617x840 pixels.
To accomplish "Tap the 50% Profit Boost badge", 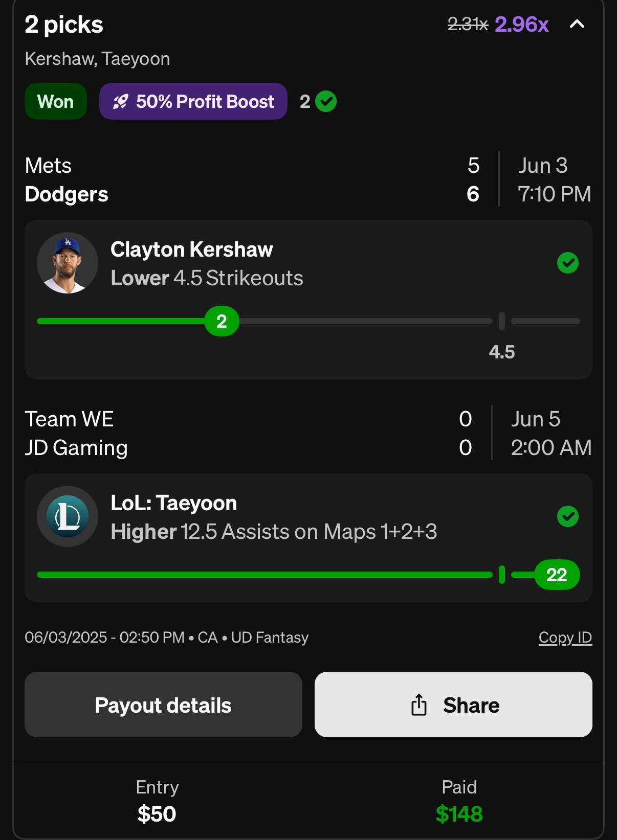I will (193, 102).
